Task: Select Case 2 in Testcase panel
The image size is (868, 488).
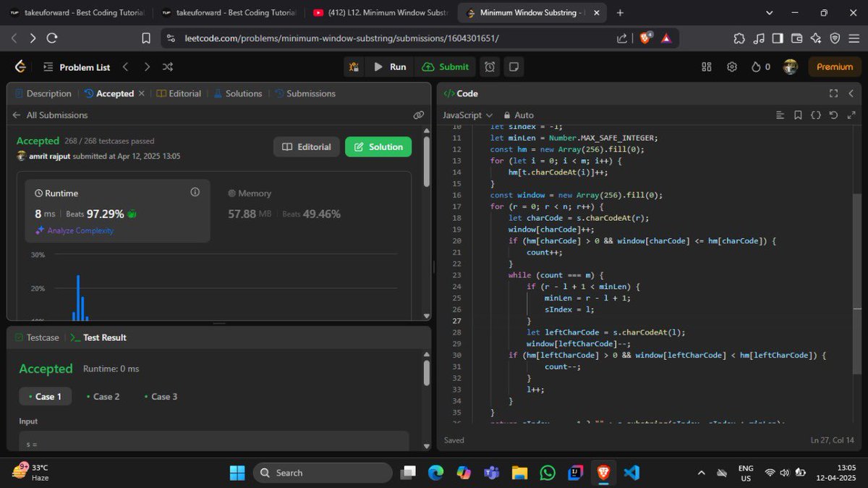Action: (x=103, y=396)
